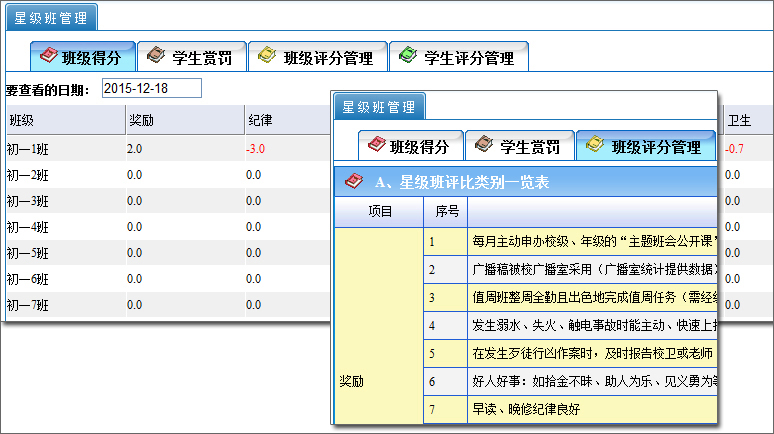Image resolution: width=774 pixels, height=434 pixels.
Task: Click the yellow book icon on the popup window's 班级评分管理 tab
Action: coord(595,146)
